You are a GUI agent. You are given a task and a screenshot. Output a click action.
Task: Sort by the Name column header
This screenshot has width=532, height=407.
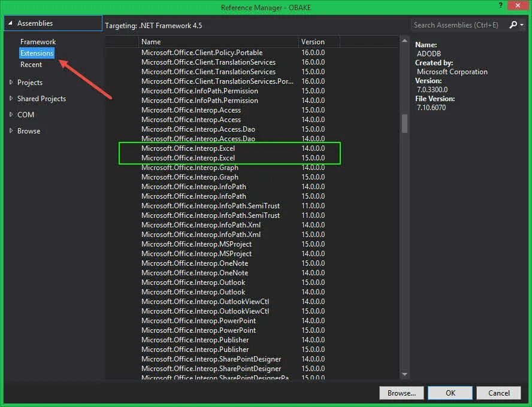pyautogui.click(x=218, y=42)
